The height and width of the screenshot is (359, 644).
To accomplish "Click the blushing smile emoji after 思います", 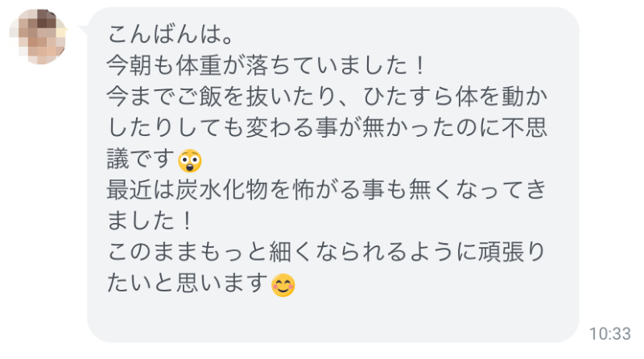I will tap(283, 285).
